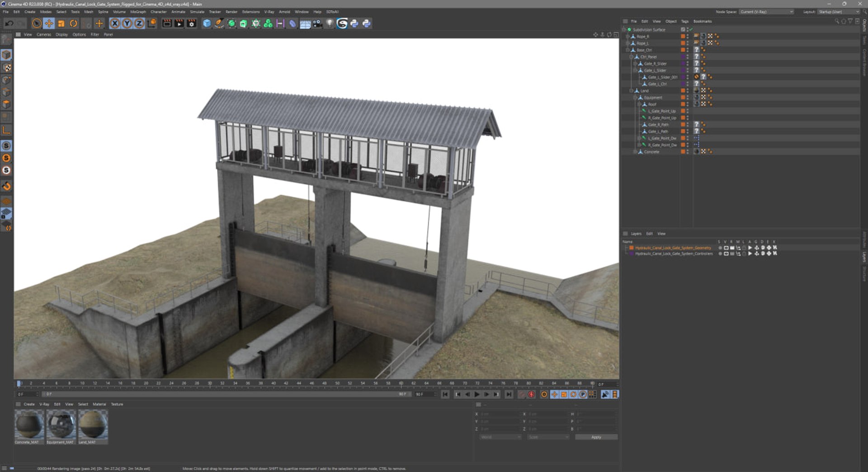Render to Picture Viewer icon

pyautogui.click(x=179, y=24)
